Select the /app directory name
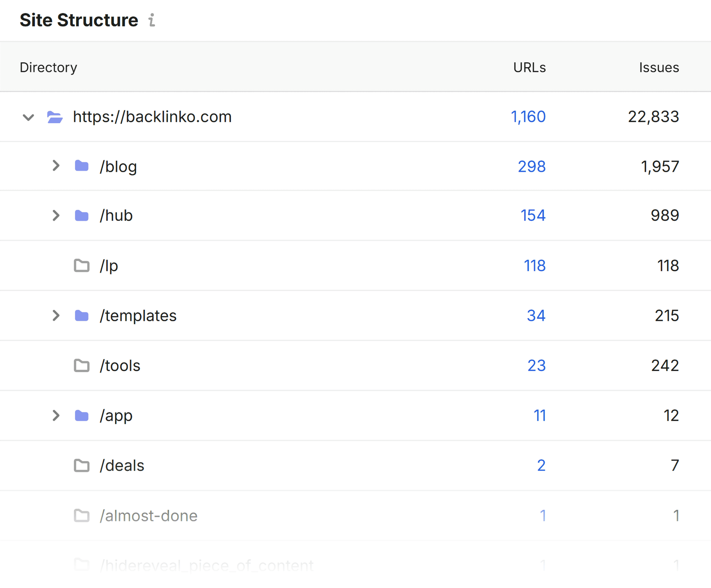This screenshot has height=588, width=711. point(116,416)
